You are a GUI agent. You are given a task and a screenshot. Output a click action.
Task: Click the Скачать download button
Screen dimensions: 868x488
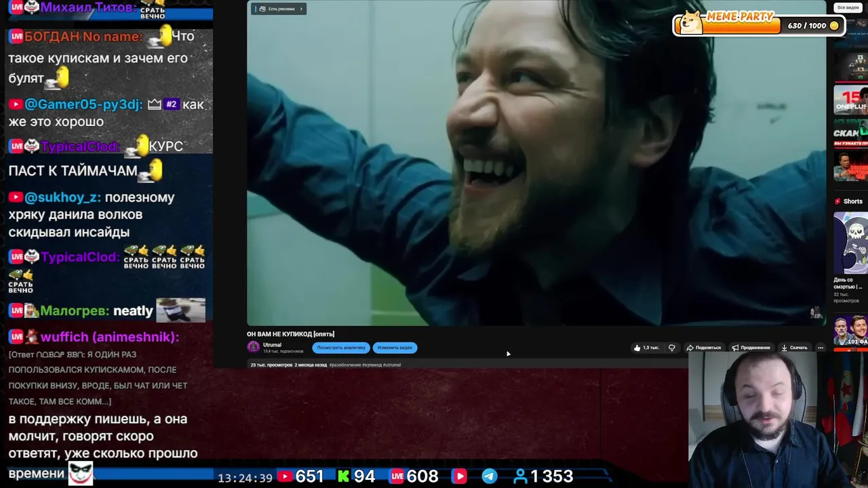click(794, 348)
